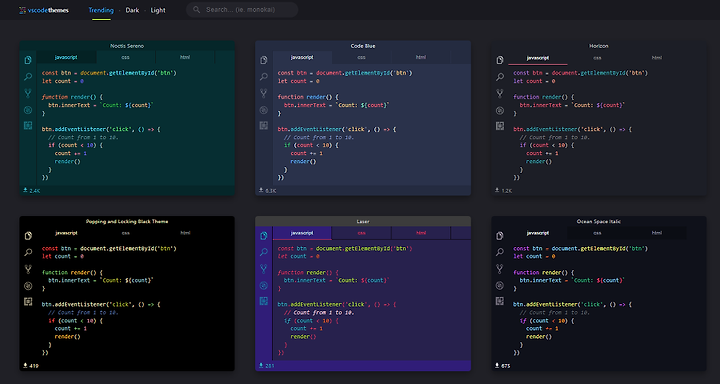Open the Code Blue theme title
The height and width of the screenshot is (384, 720).
[x=363, y=46]
